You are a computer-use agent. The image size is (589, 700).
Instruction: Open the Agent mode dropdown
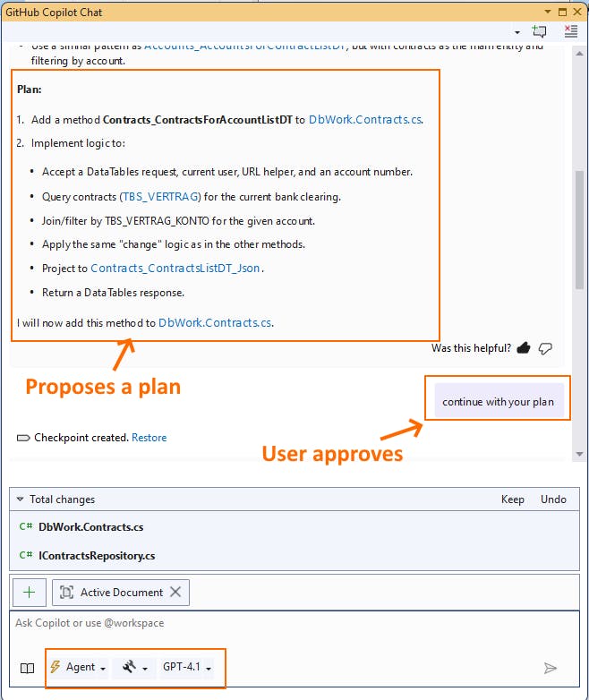[x=78, y=668]
